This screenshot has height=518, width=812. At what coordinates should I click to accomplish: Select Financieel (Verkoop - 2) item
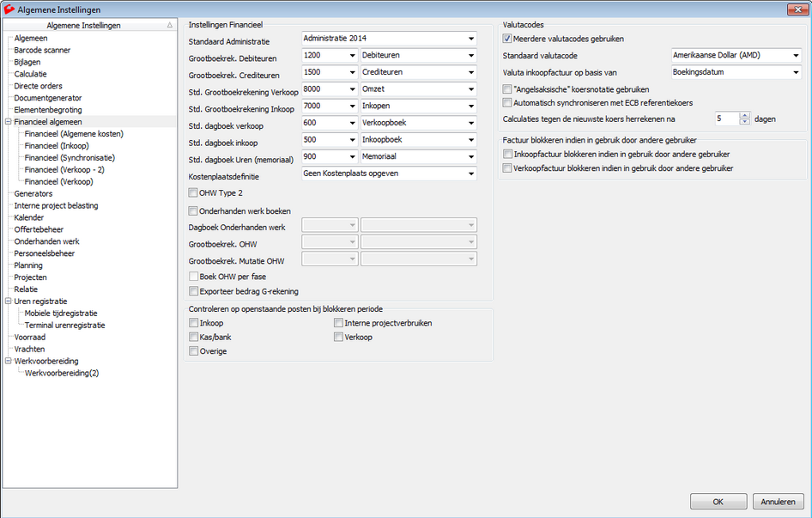point(64,169)
